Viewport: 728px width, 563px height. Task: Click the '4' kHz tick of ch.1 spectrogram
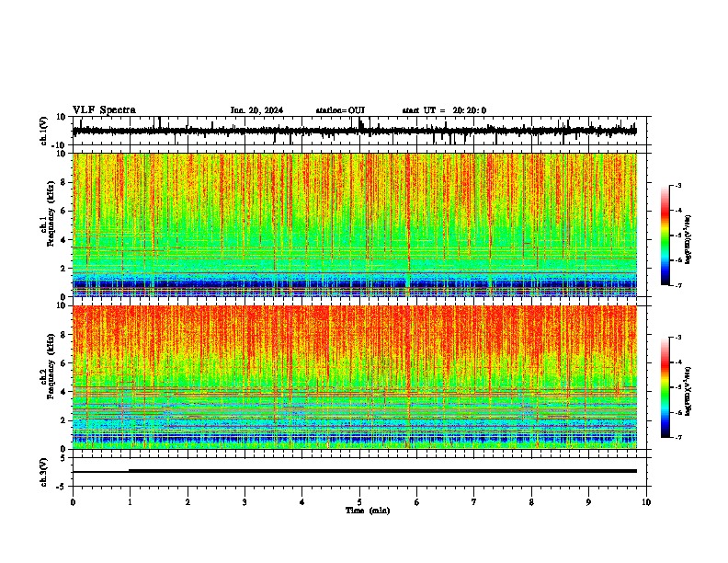tap(63, 240)
